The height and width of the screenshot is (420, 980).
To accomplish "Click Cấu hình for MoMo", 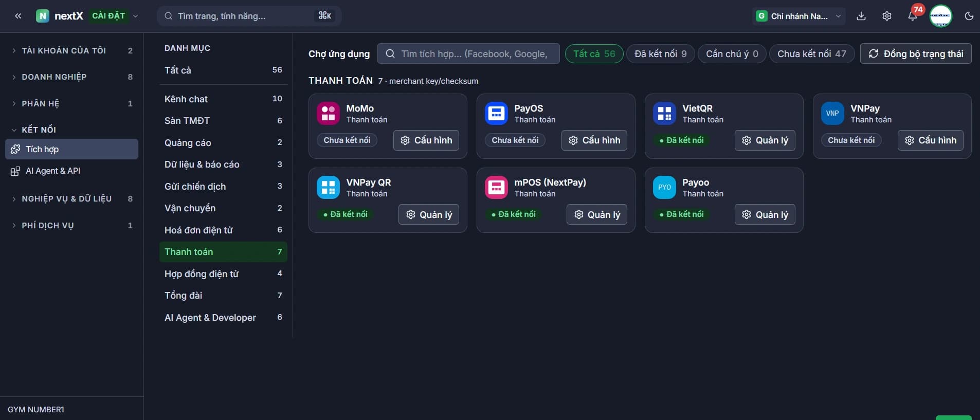I will pos(426,140).
